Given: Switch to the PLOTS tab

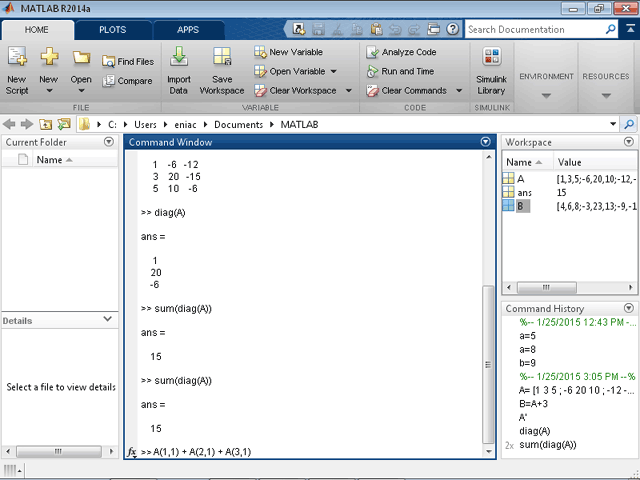Looking at the screenshot, I should pos(112,30).
